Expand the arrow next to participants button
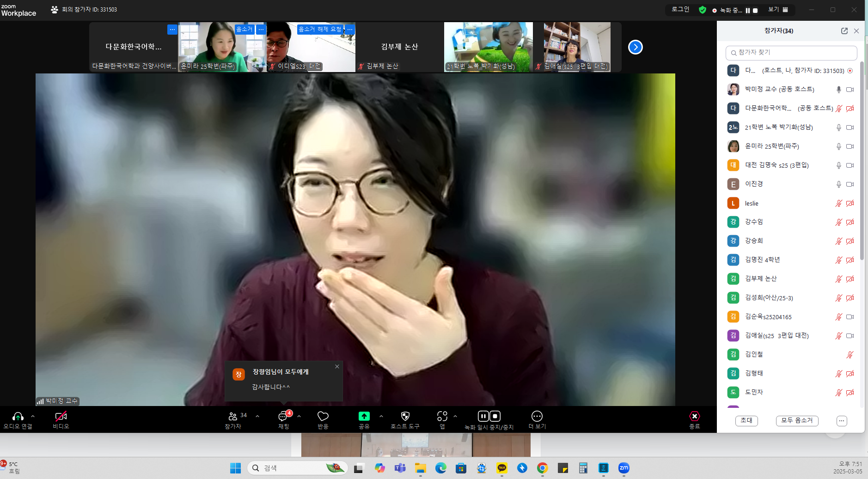 (x=257, y=416)
